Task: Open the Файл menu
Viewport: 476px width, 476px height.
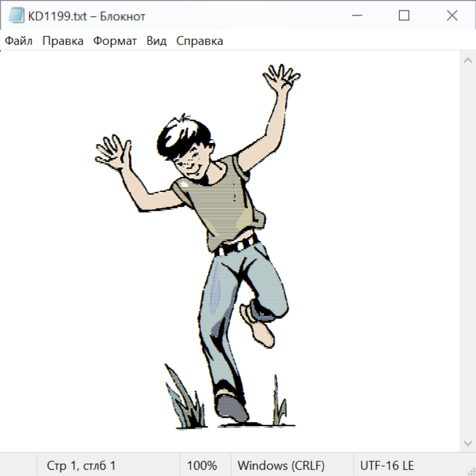Action: (19, 41)
